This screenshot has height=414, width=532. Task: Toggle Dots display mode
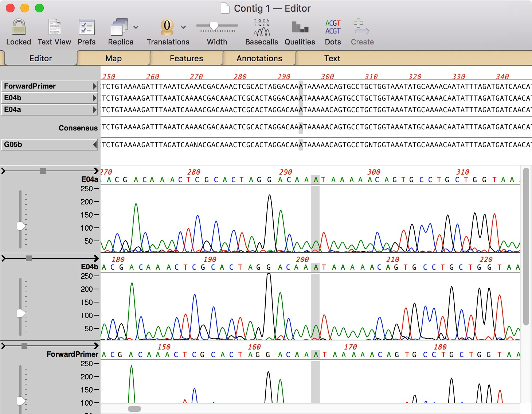(333, 27)
